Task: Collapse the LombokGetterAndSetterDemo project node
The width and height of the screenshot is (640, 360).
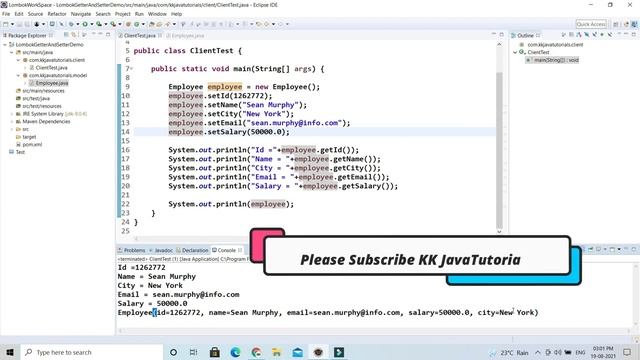Action: click(x=5, y=44)
